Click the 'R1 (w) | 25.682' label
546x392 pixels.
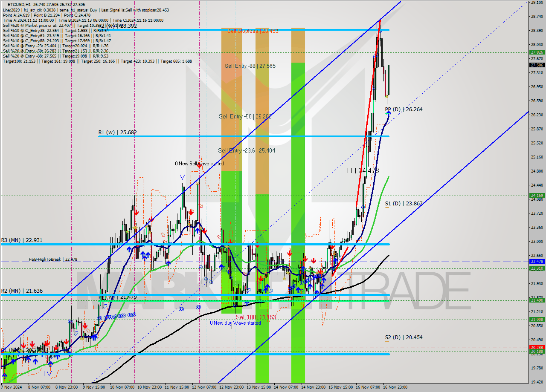[117, 133]
